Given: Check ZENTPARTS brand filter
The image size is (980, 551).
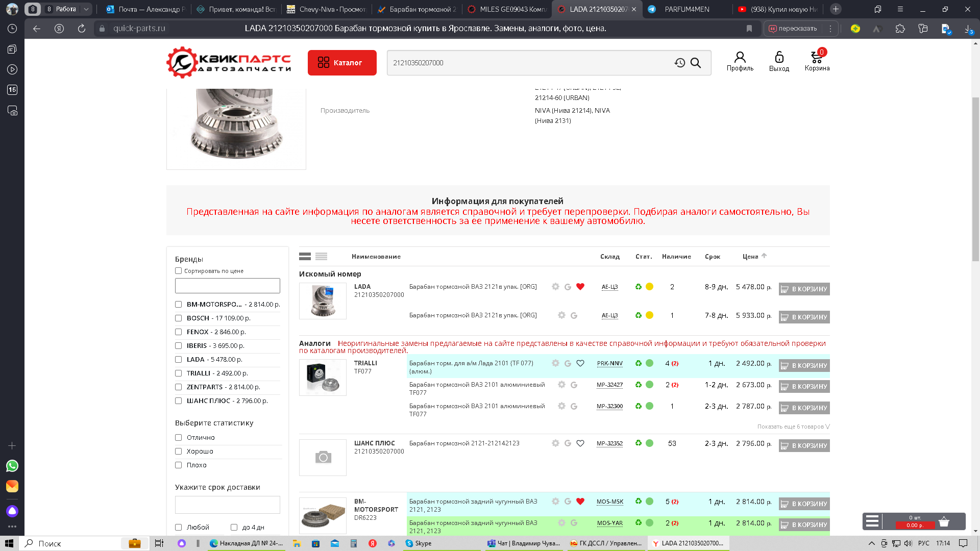Looking at the screenshot, I should click(178, 387).
